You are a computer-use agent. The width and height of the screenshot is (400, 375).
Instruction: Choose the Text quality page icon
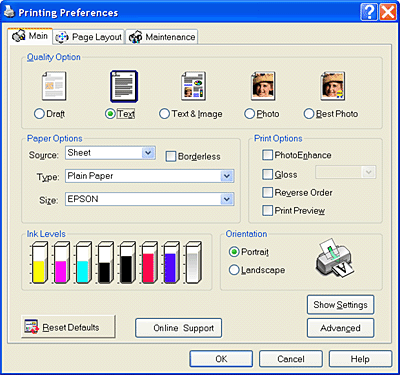[124, 86]
